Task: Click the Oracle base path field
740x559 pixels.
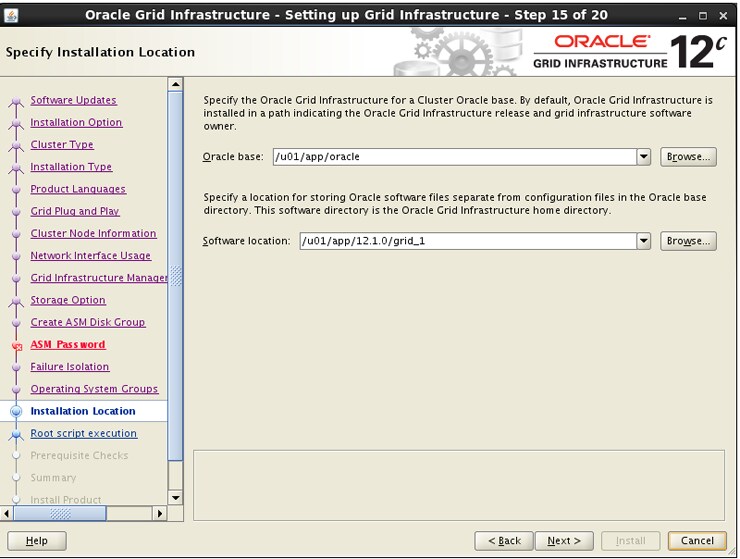Action: tap(454, 157)
